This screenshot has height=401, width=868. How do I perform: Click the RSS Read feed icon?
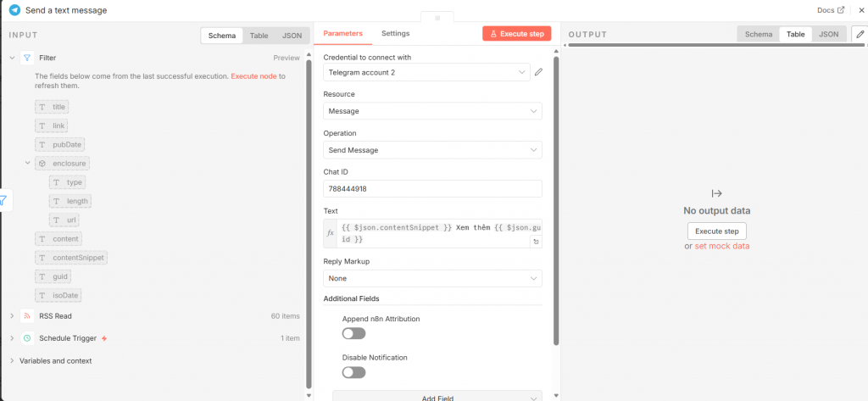pyautogui.click(x=27, y=315)
